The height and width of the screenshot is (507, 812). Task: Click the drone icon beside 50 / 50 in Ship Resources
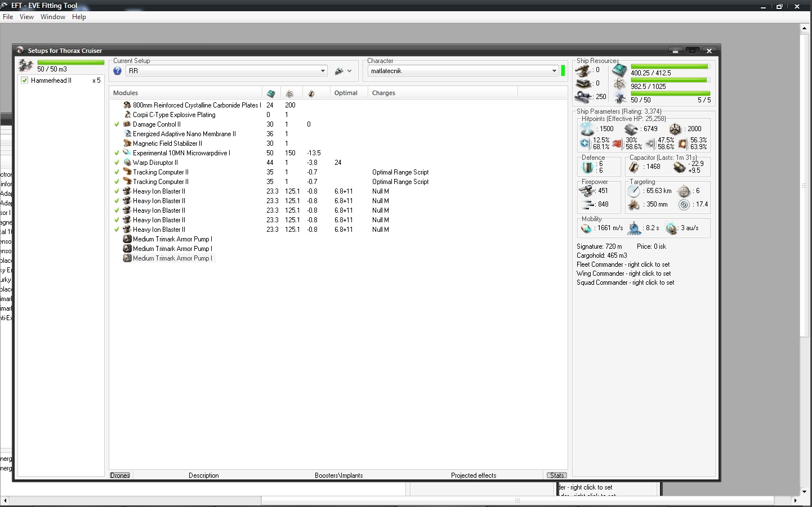pos(619,98)
